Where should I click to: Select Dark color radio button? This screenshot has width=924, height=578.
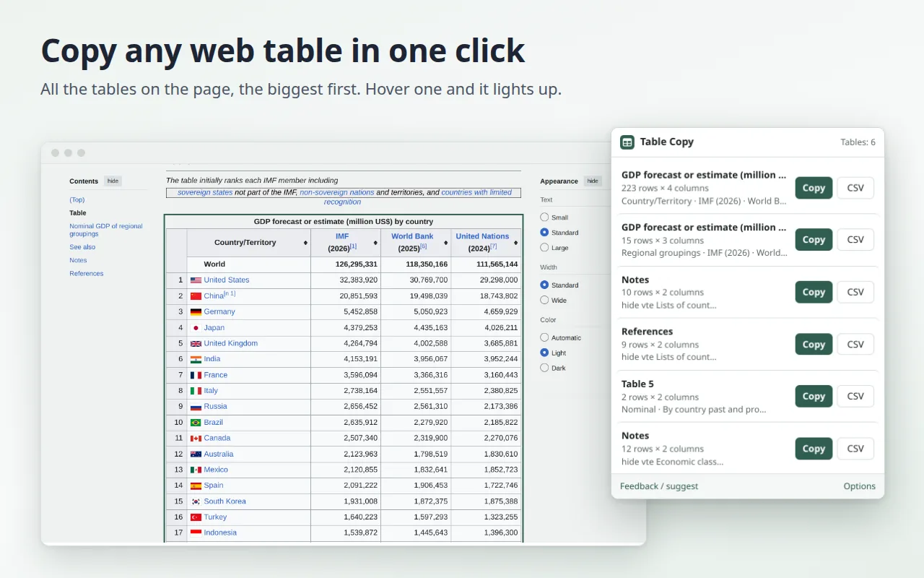[544, 368]
